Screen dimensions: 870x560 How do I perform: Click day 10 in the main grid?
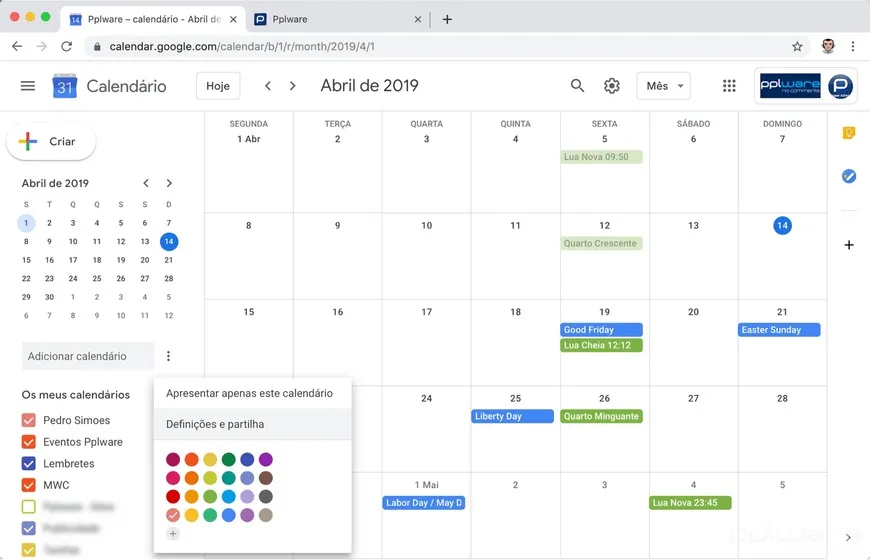tap(426, 225)
